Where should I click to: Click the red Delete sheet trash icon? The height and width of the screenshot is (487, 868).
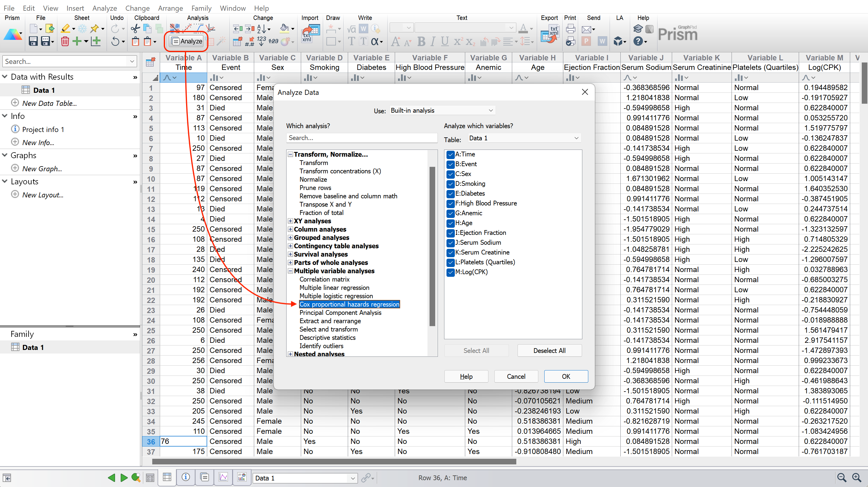pyautogui.click(x=65, y=41)
